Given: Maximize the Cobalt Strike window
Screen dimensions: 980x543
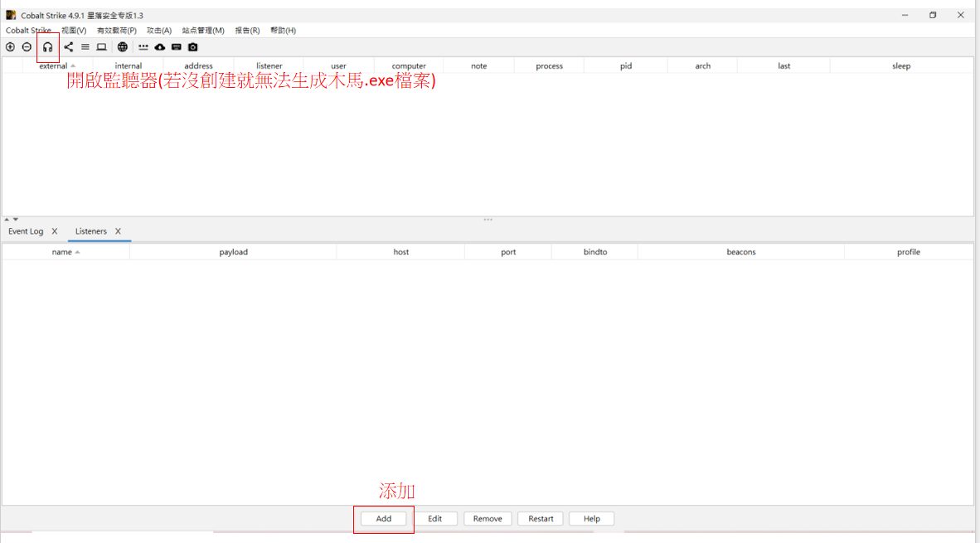Looking at the screenshot, I should [x=933, y=15].
